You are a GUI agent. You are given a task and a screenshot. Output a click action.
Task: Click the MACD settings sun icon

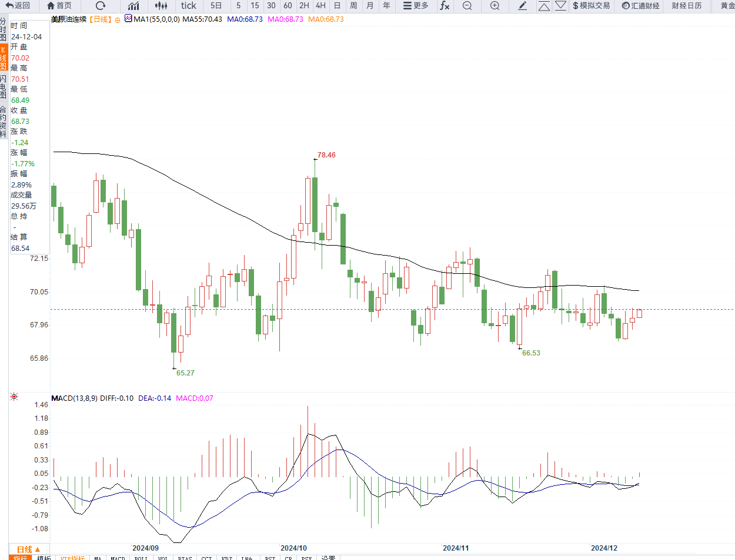point(15,397)
